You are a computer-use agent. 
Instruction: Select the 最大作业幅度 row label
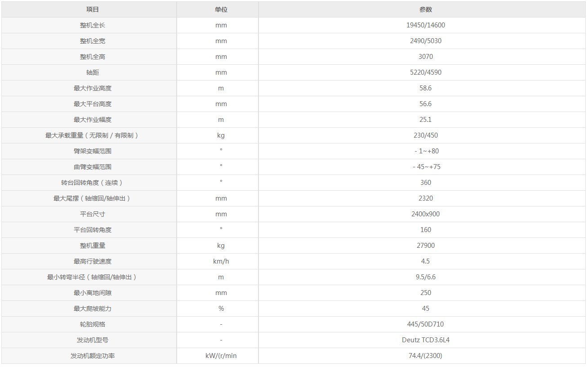tap(93, 120)
